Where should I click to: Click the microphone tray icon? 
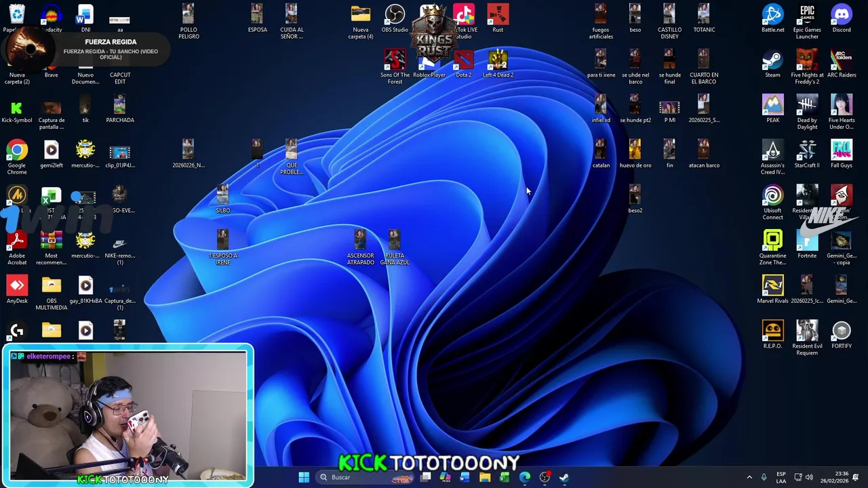click(764, 477)
